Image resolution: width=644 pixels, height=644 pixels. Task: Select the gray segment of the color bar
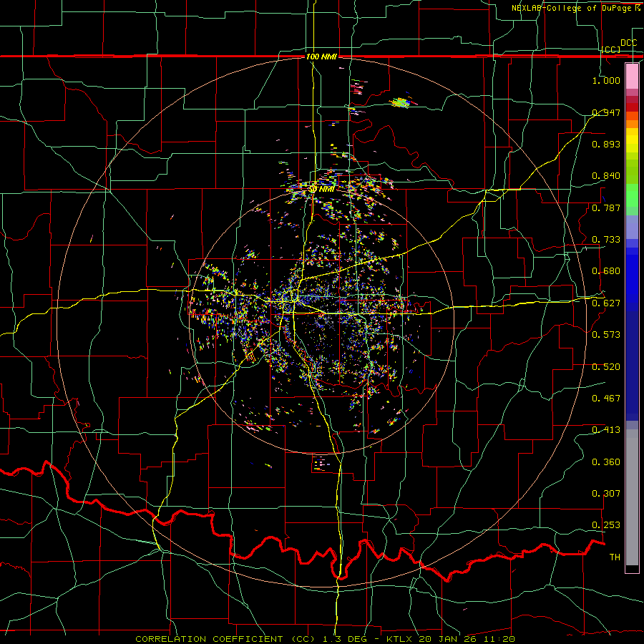point(632,497)
